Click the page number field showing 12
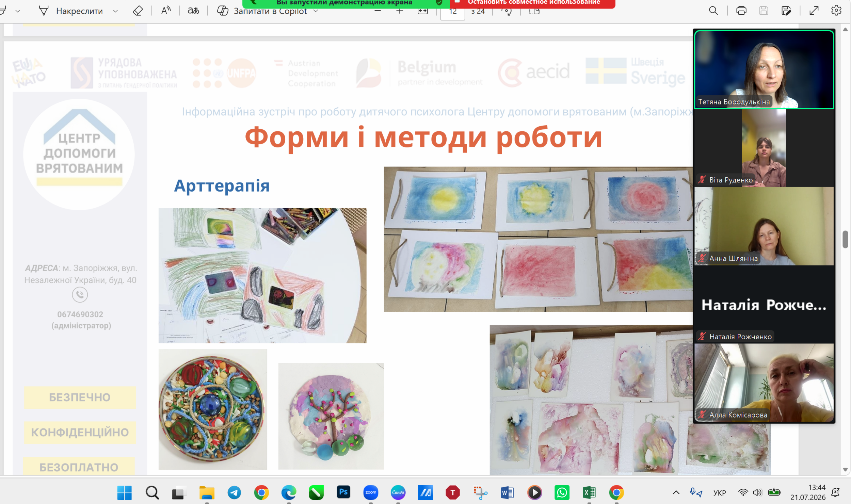 pos(452,12)
